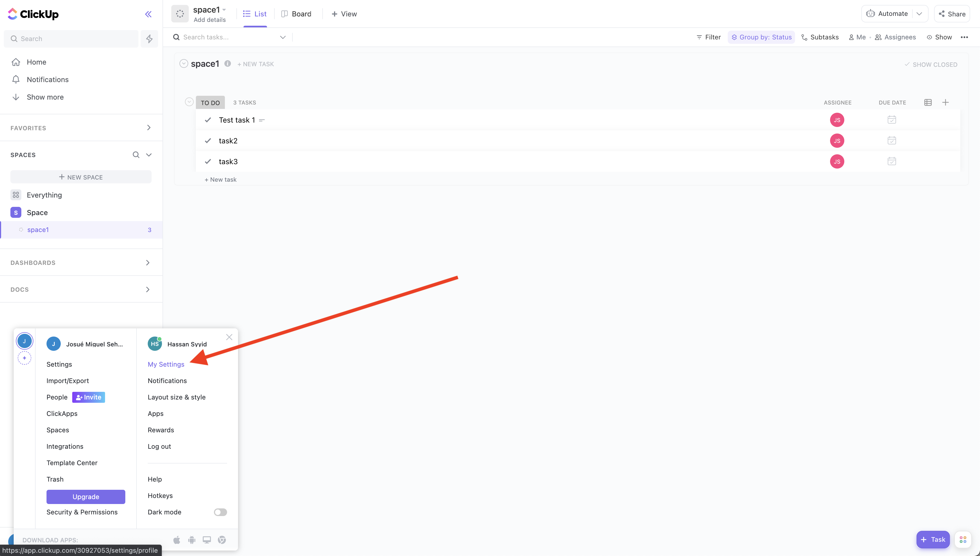Click the lightning bolt quick action icon
The height and width of the screenshot is (556, 980).
click(x=149, y=39)
